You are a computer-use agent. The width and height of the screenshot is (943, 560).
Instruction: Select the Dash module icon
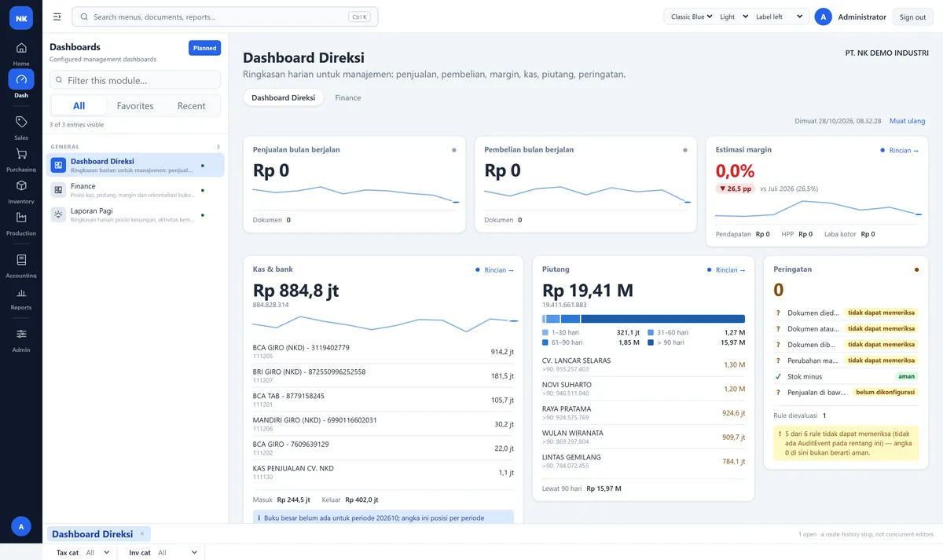21,79
